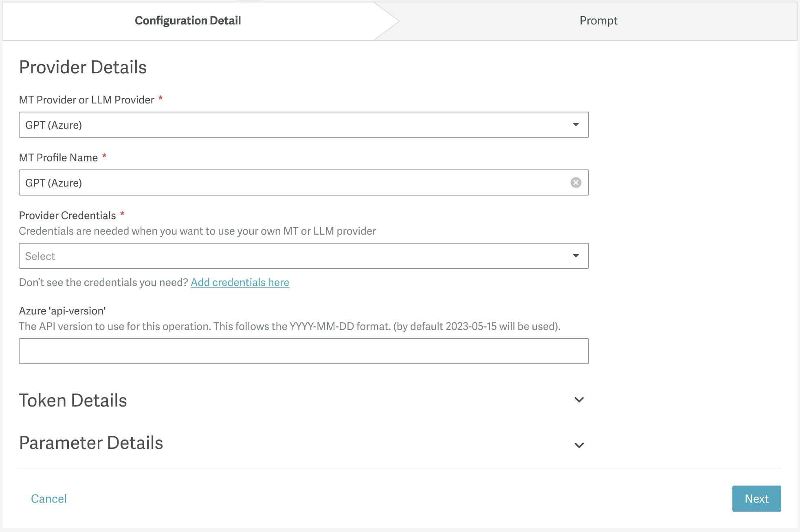This screenshot has height=532, width=800.
Task: Expand Token Details using the chevron
Action: (579, 400)
